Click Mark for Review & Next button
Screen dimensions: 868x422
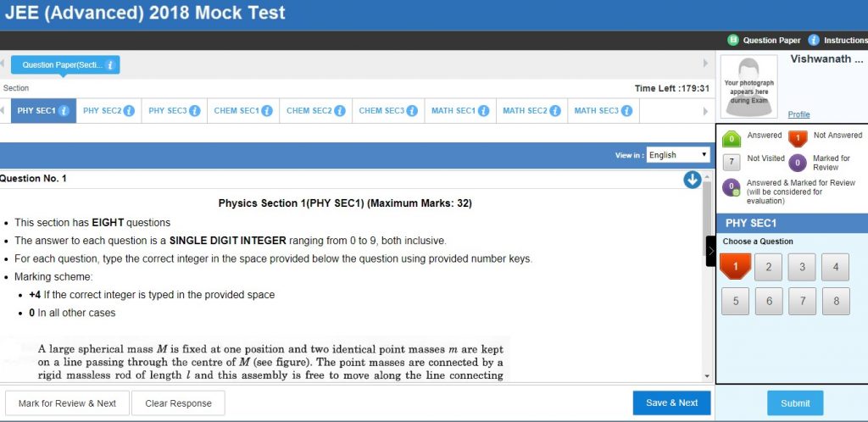[x=67, y=403]
